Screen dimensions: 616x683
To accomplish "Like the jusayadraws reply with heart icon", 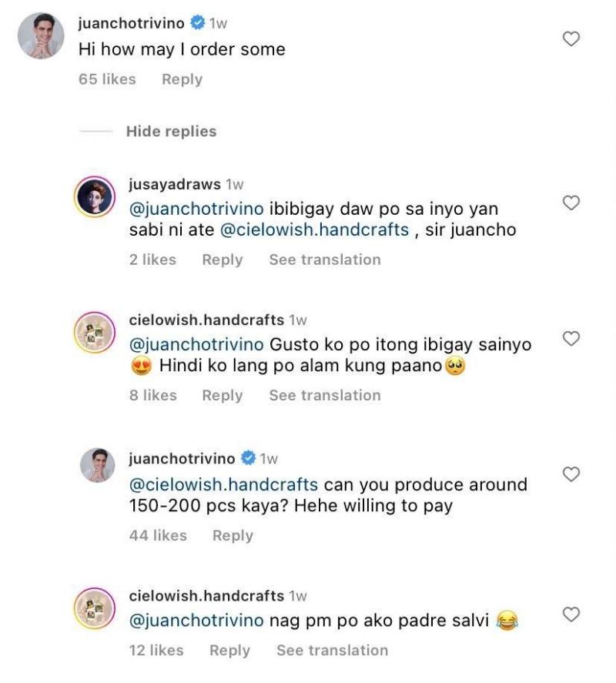I will (x=571, y=203).
